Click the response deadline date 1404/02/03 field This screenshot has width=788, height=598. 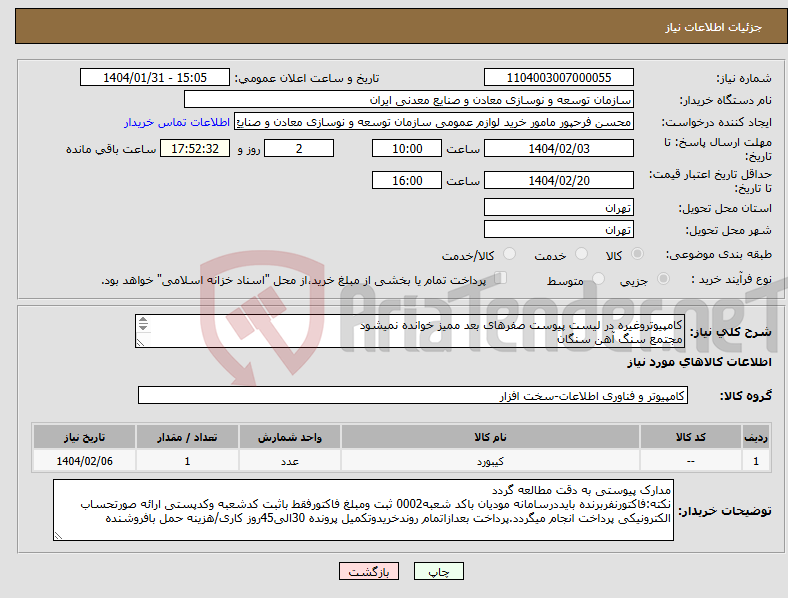pos(559,149)
